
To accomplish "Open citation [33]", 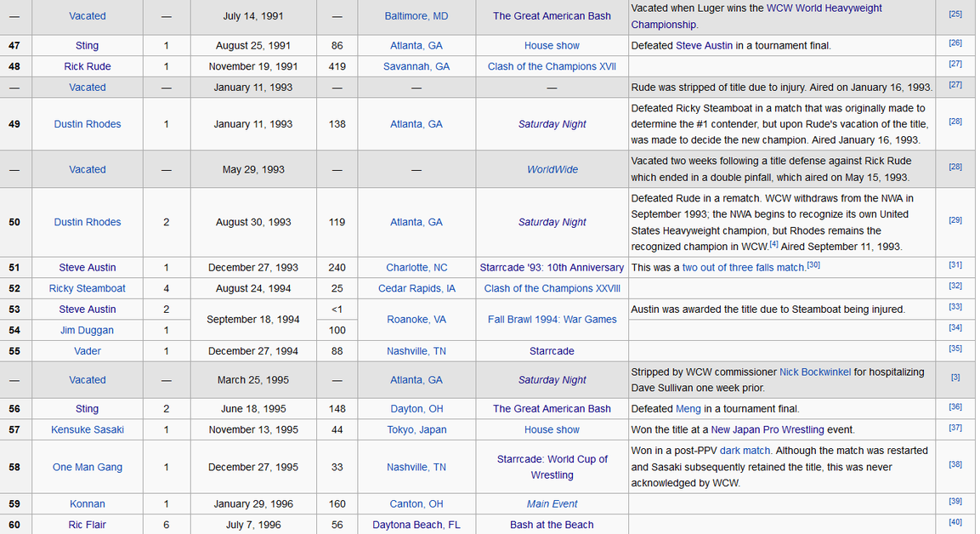I will pos(955,307).
